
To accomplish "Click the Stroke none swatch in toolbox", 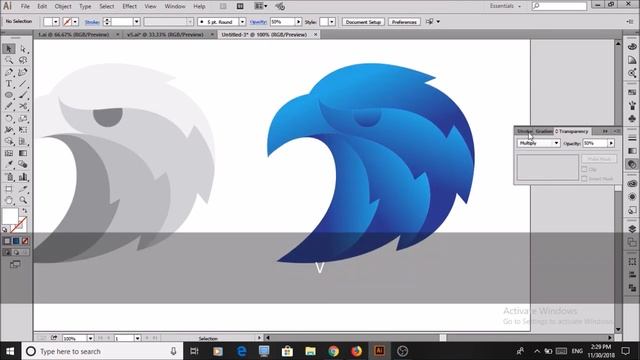I will tap(18, 225).
